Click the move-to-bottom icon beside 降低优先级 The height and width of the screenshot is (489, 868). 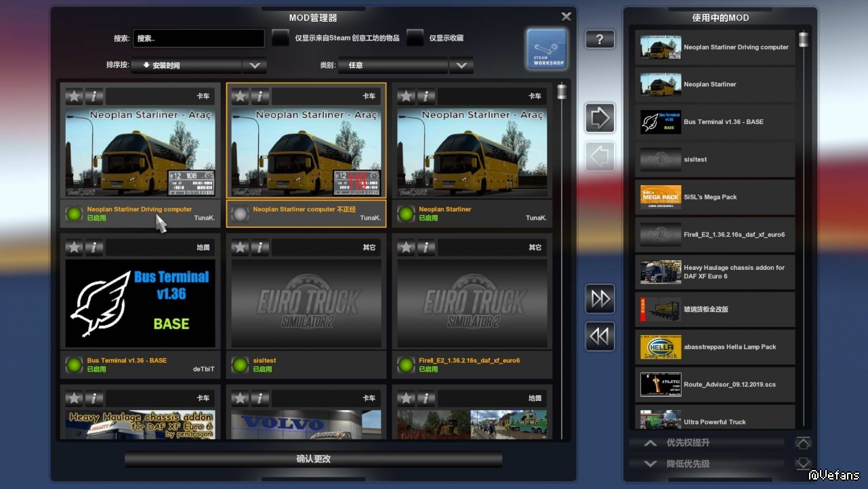[803, 464]
